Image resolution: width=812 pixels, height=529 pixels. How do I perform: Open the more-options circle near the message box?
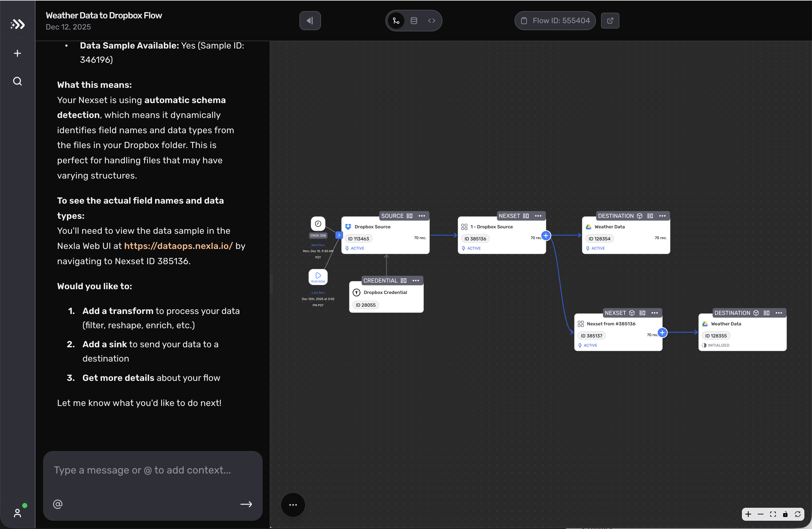point(293,505)
